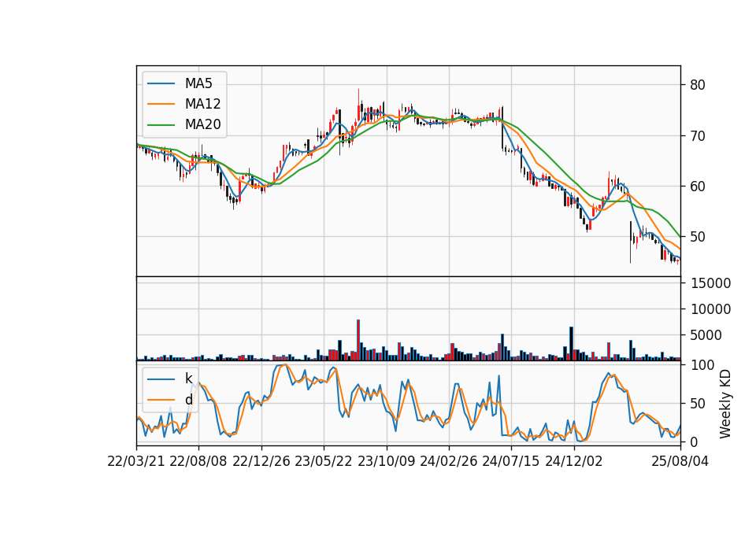Click the 23/10/09 date label

(x=386, y=461)
